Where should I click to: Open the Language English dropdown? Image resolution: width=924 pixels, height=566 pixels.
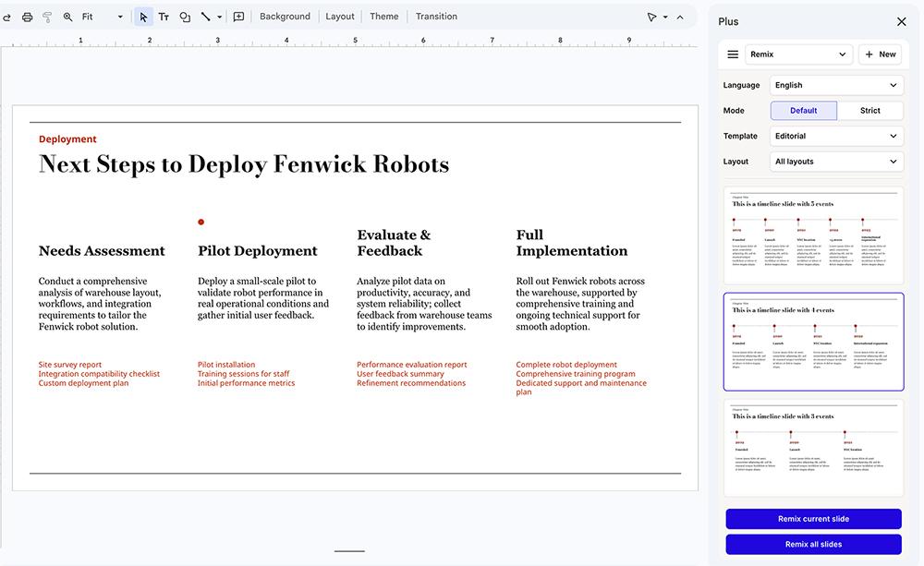(x=836, y=85)
